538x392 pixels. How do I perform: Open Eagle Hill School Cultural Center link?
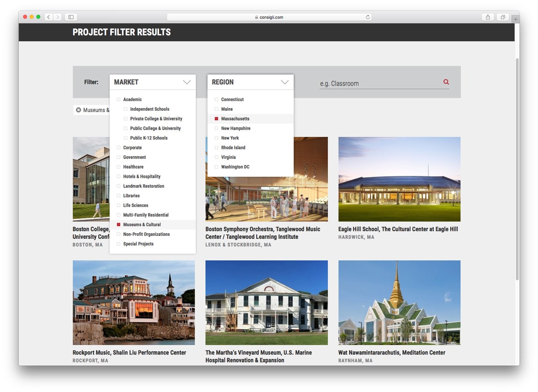coord(398,229)
